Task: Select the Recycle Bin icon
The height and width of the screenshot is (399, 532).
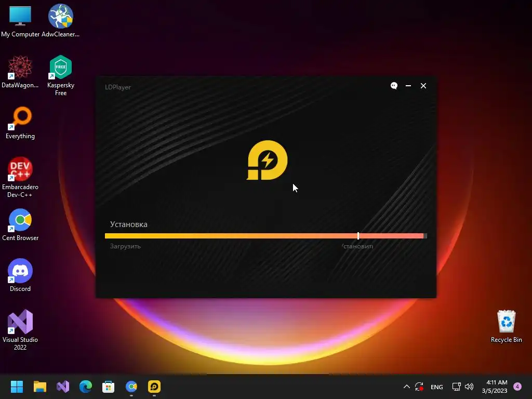Action: [x=506, y=326]
